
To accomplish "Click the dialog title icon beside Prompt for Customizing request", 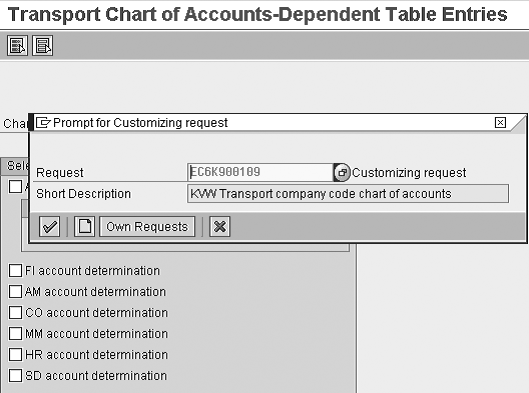I will (x=43, y=122).
